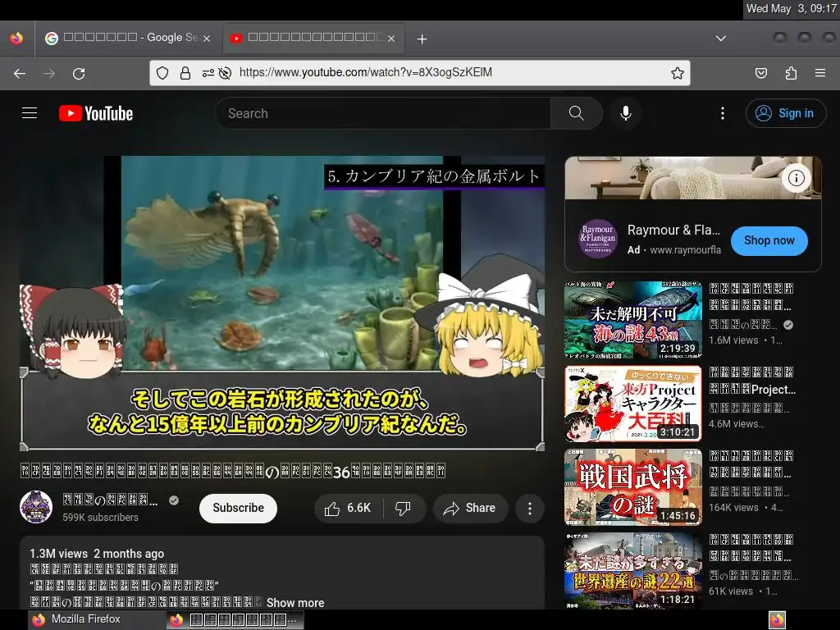Open the video title Project... link
This screenshot has width=840, height=630.
pos(752,381)
